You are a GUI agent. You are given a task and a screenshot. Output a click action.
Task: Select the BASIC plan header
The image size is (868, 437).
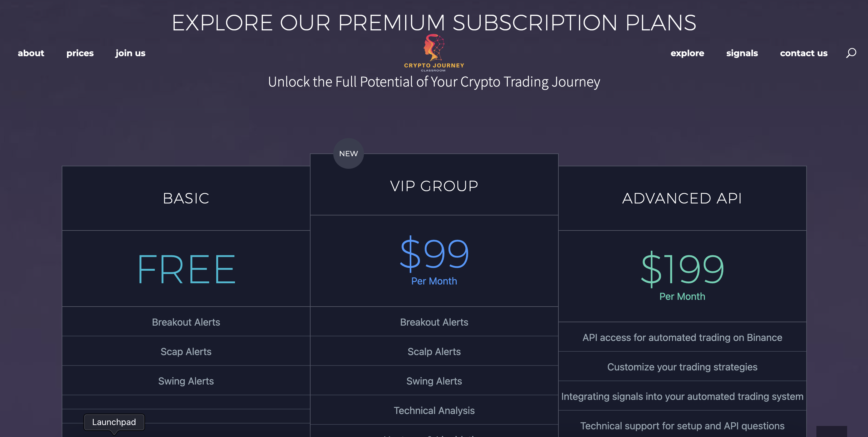(186, 198)
